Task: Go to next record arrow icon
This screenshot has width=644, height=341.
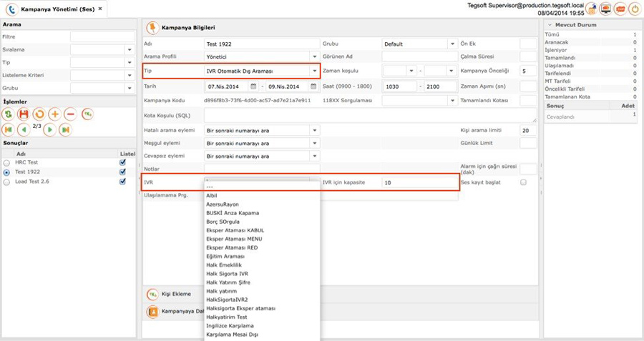Action: coord(49,129)
